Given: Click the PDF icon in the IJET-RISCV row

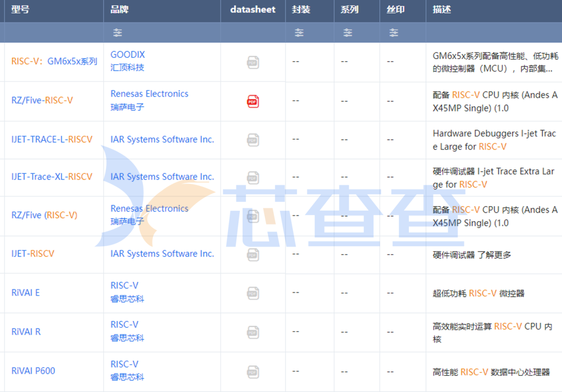Looking at the screenshot, I should [x=253, y=255].
